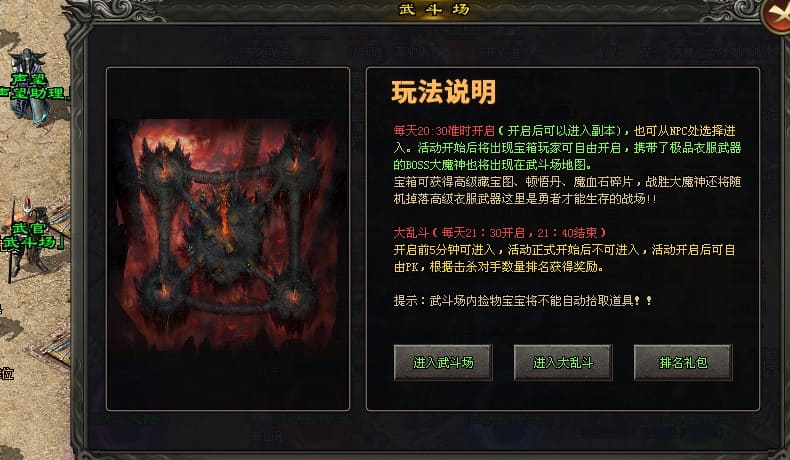Close the 武斗场 window with the red X
Screen dimensions: 790x460
(x=776, y=15)
